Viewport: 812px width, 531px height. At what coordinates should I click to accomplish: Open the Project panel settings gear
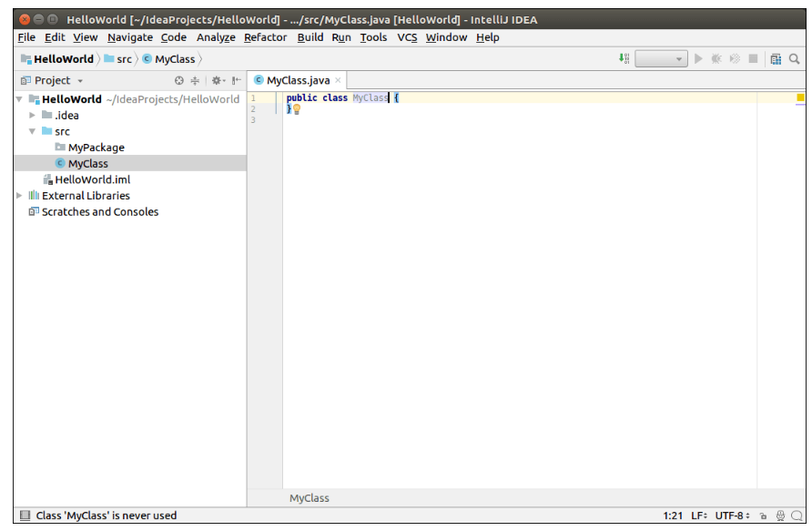[218, 80]
